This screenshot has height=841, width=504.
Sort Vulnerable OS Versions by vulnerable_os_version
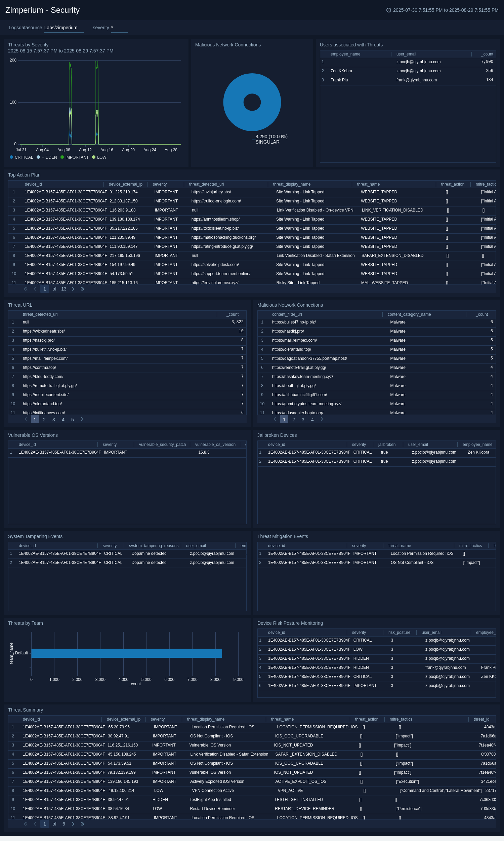pyautogui.click(x=215, y=445)
